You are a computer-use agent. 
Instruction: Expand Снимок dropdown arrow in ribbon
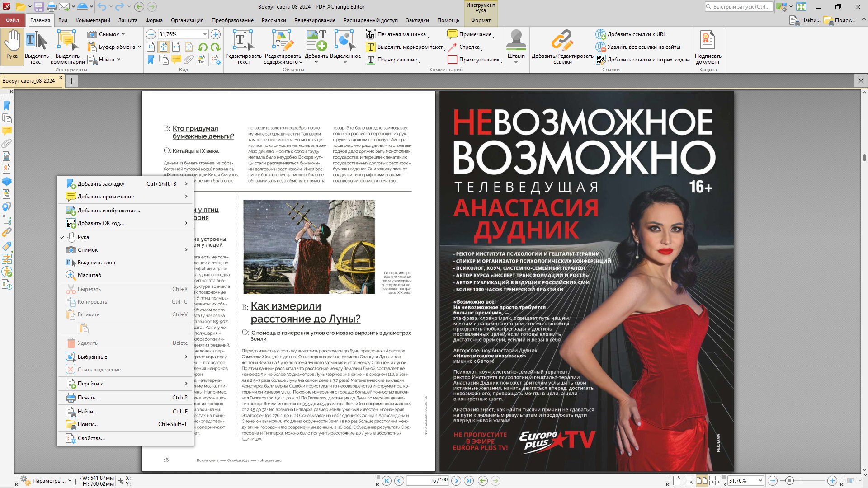point(123,34)
